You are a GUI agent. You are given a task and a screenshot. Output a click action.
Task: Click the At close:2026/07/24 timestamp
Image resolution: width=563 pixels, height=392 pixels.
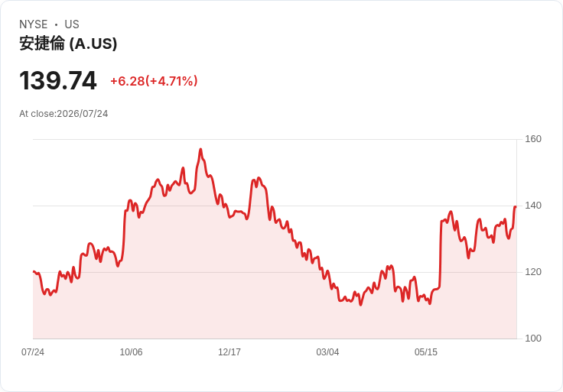click(63, 114)
